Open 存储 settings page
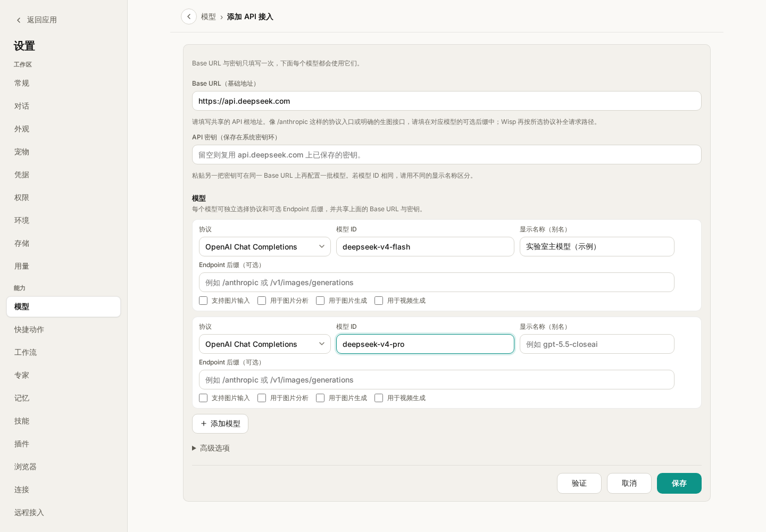 click(63, 243)
